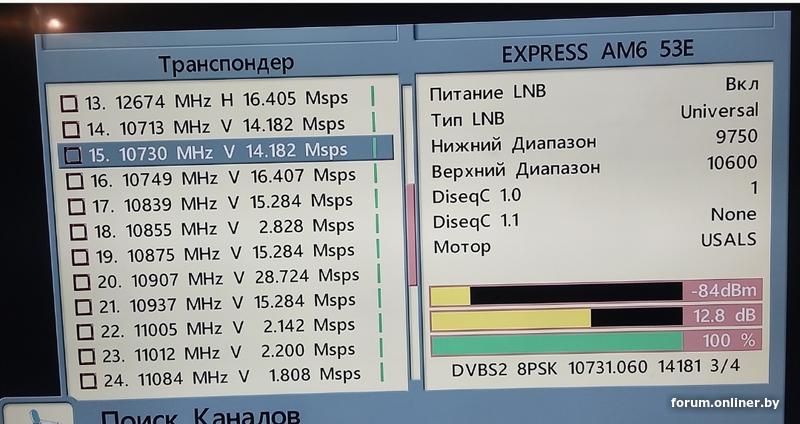800x424 pixels.
Task: Tick checkbox for transponder 20. 10907 MHz
Action: point(82,282)
